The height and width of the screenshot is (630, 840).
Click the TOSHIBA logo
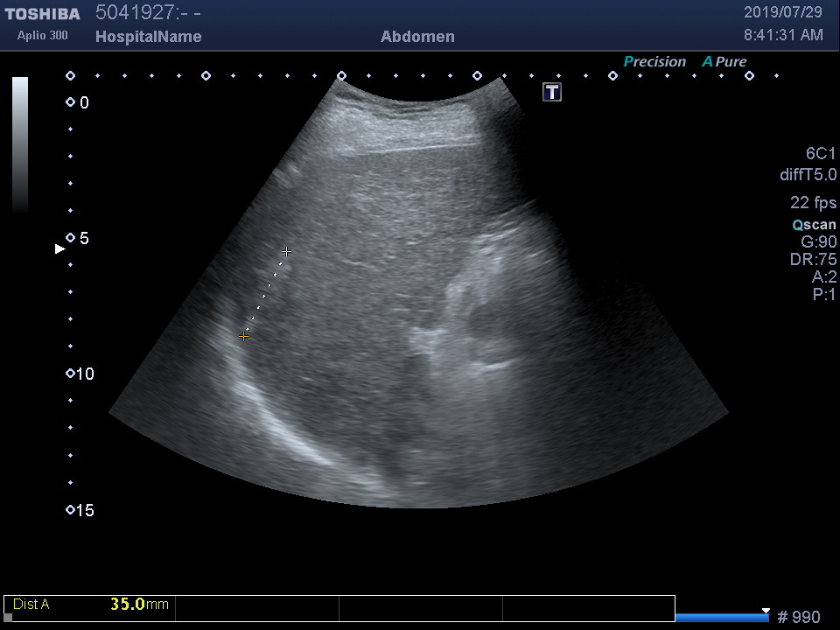42,14
